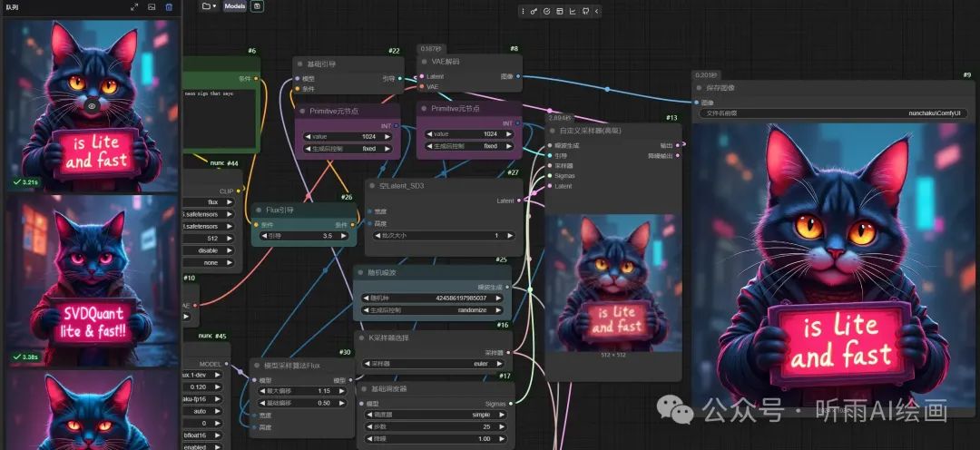This screenshot has width=980, height=450.
Task: Increase the 引导 3.5 value with right arrow
Action: coord(344,236)
